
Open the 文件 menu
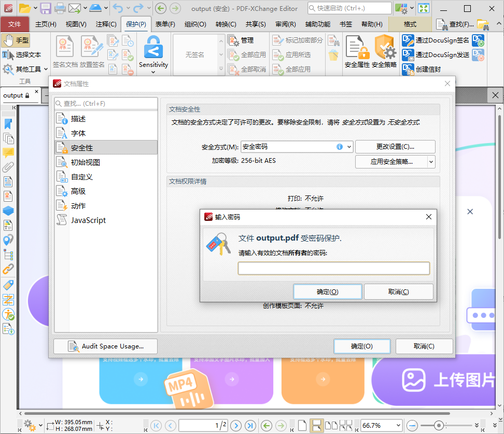(x=16, y=24)
